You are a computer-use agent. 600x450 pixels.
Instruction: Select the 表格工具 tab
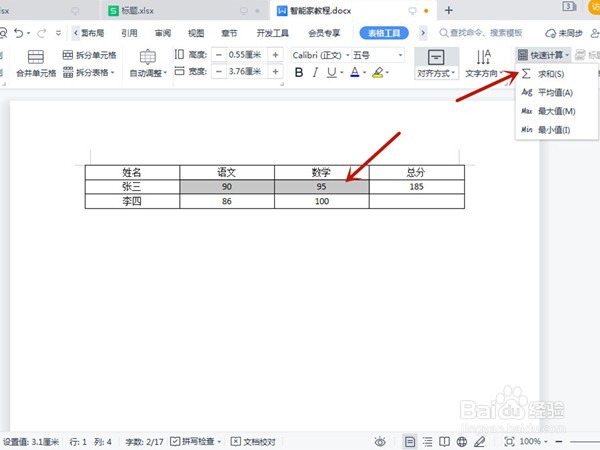coord(384,33)
